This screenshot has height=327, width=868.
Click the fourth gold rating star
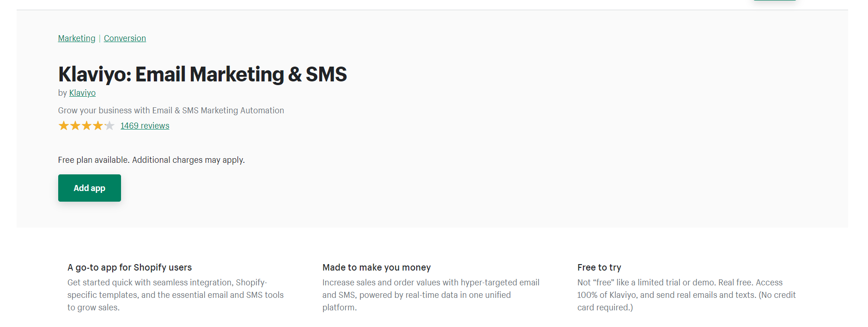(x=98, y=126)
